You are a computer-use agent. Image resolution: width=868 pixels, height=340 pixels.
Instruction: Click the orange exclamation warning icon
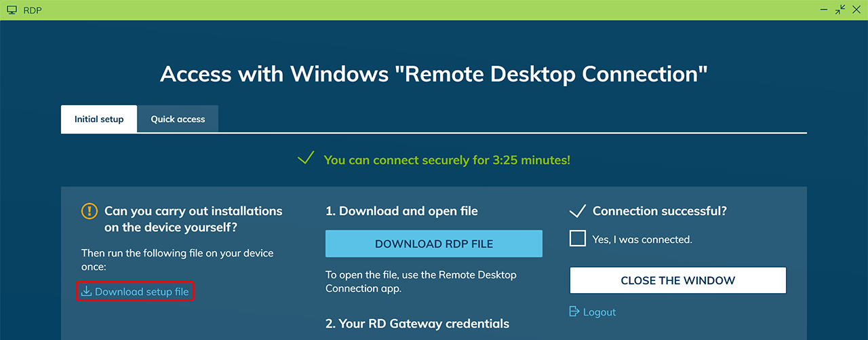pos(90,211)
